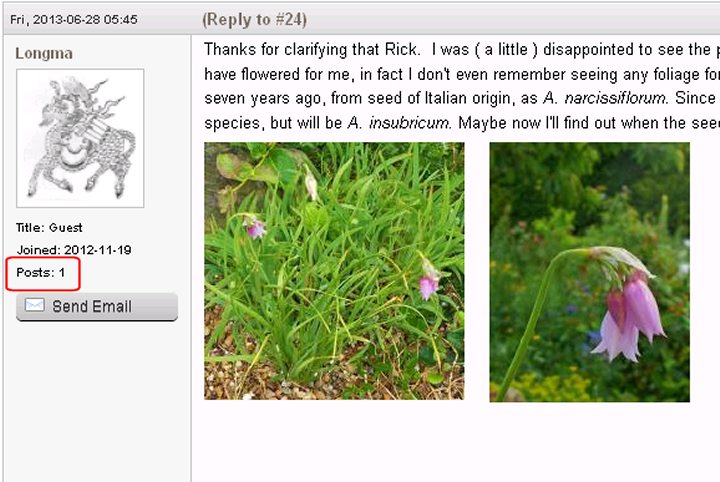
Task: Open Longma's unicorn avatar image
Action: pyautogui.click(x=80, y=138)
